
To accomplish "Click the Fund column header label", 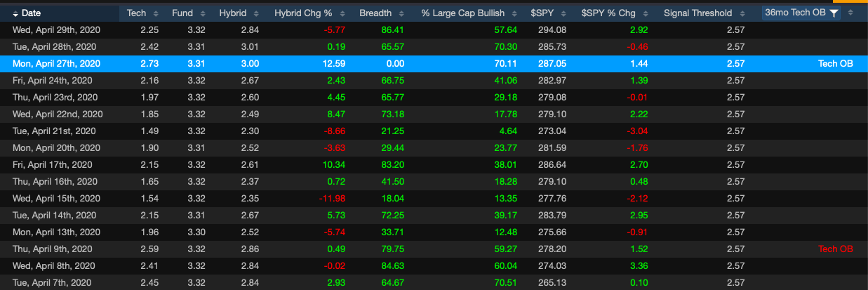I will click(x=181, y=13).
